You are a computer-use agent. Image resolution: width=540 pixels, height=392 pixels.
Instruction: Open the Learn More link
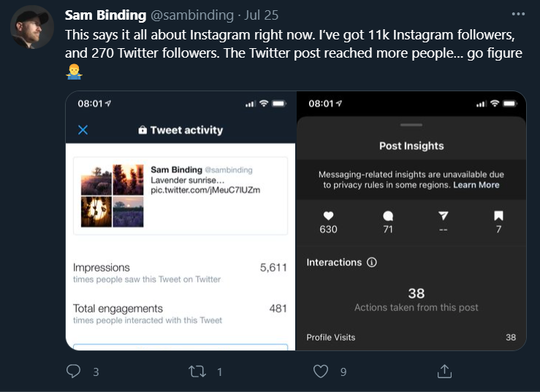(476, 185)
